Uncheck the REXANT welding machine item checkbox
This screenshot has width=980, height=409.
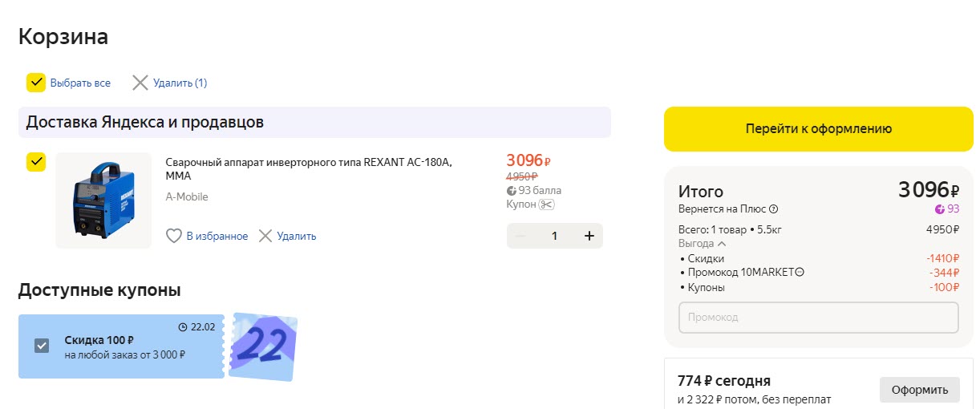[36, 162]
